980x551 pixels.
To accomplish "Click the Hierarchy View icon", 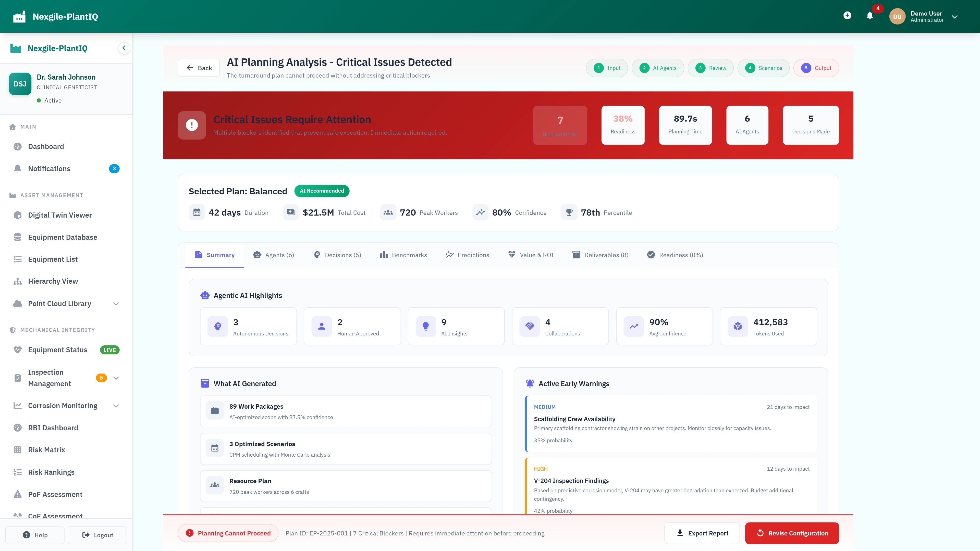I will pyautogui.click(x=18, y=281).
